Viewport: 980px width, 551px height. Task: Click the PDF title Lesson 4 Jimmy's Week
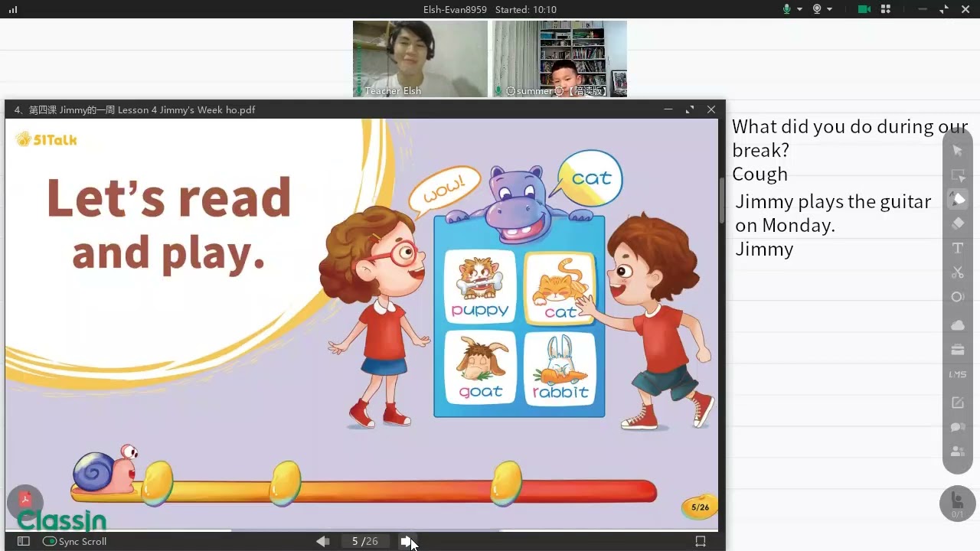135,109
